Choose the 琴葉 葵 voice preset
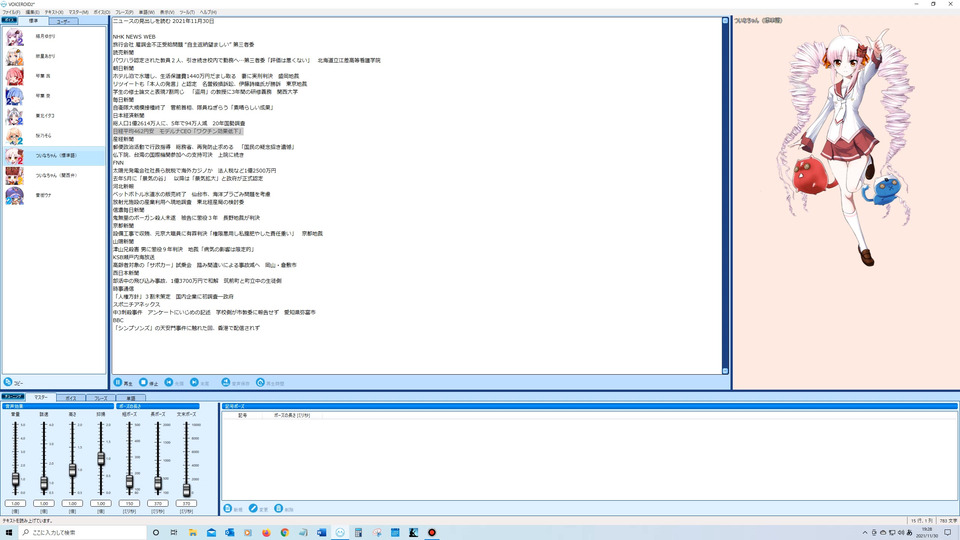Image resolution: width=960 pixels, height=540 pixels. 15,96
